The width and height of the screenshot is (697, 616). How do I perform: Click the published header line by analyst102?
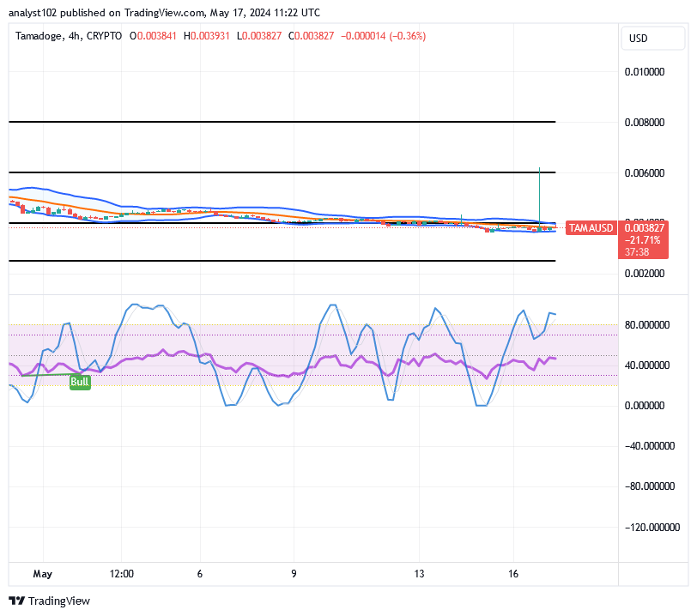pyautogui.click(x=164, y=13)
